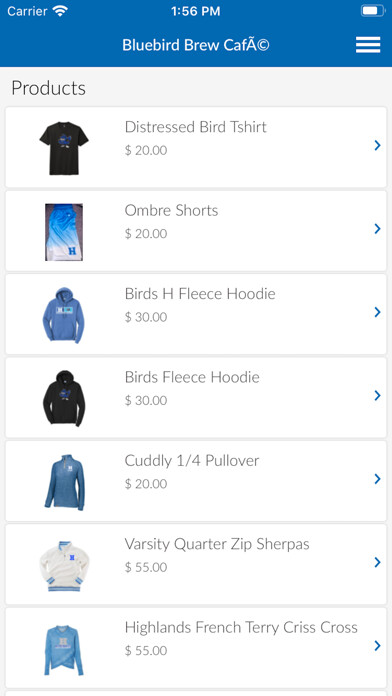392x696 pixels.
Task: Expand the Ombre Shorts row arrow
Action: [x=377, y=229]
